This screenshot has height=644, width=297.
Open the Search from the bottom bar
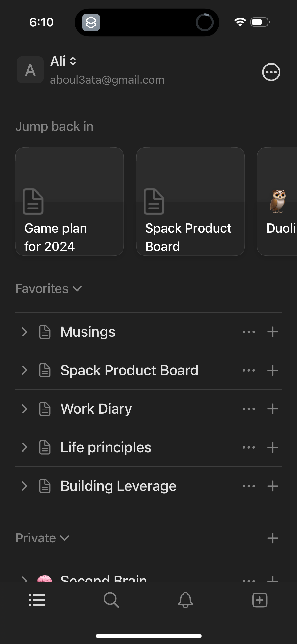pyautogui.click(x=111, y=600)
